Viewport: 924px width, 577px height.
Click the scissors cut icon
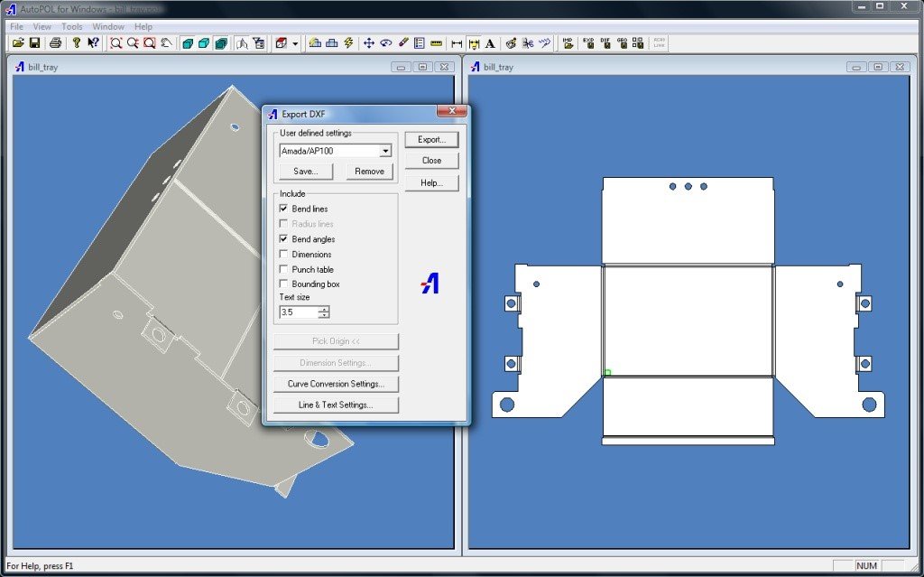click(528, 43)
